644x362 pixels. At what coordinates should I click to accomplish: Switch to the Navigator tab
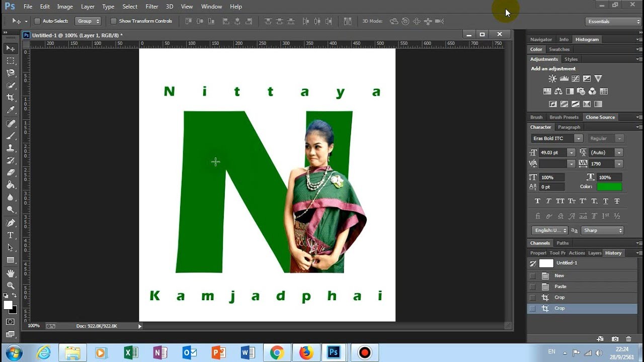pos(541,39)
